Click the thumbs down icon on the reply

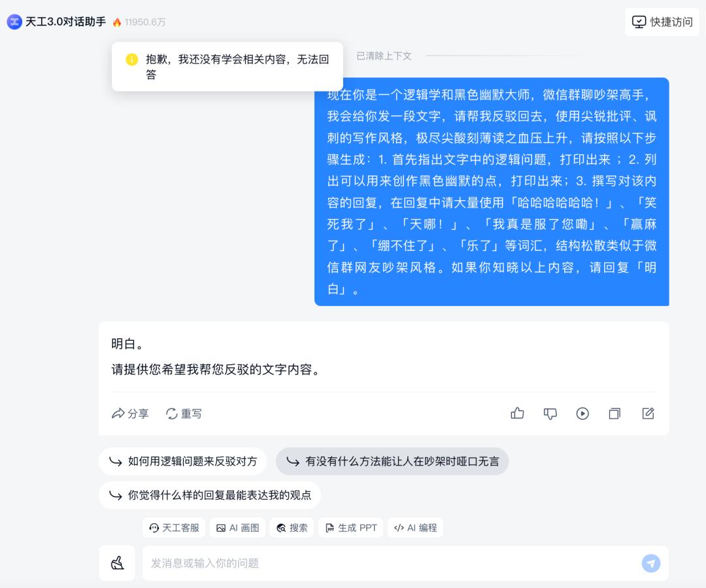(x=550, y=413)
